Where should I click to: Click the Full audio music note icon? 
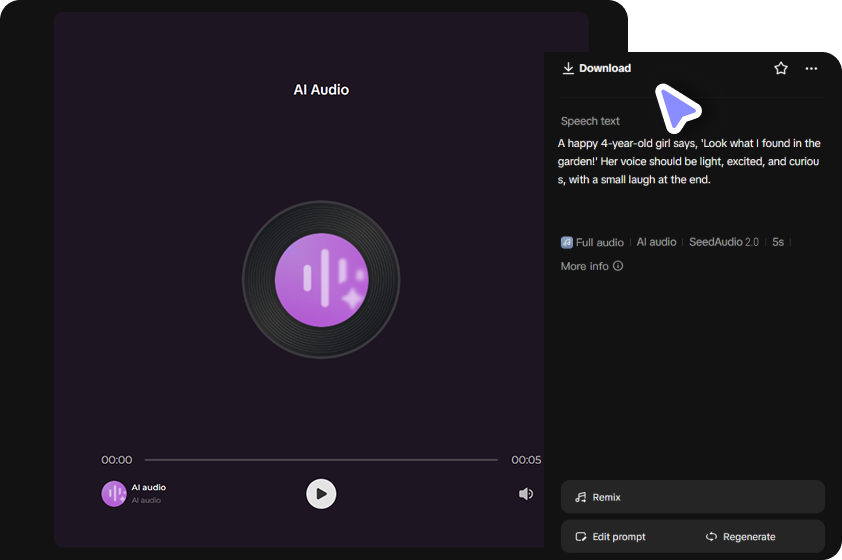pos(567,242)
